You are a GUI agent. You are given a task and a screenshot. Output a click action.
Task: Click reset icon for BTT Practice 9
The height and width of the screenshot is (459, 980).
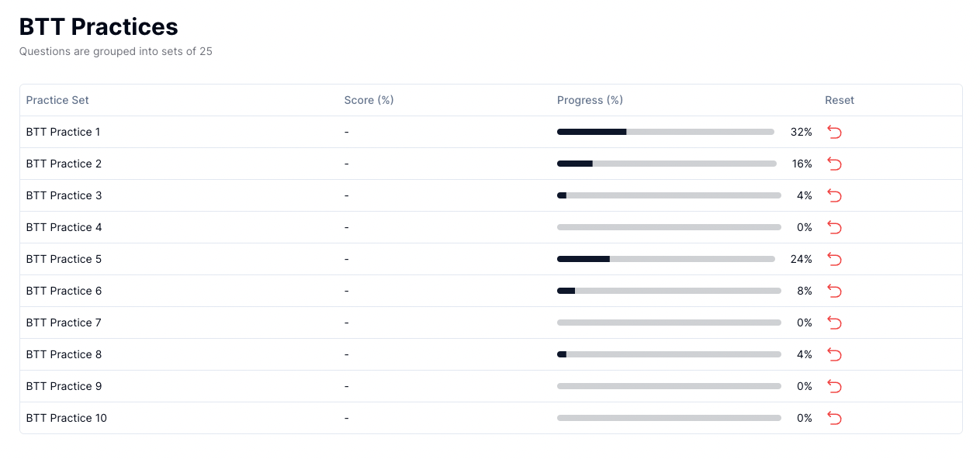pos(834,386)
